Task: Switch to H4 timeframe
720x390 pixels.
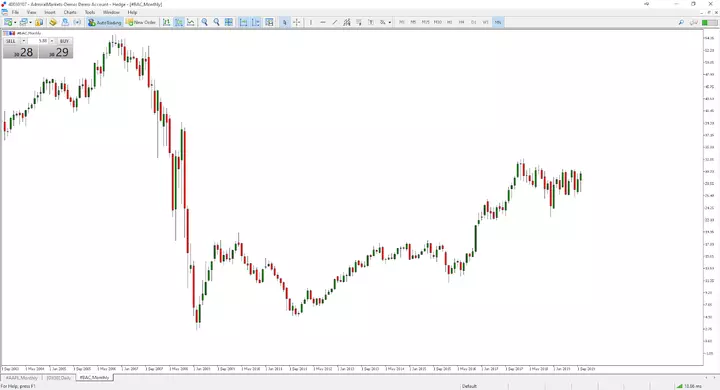Action: [461, 22]
